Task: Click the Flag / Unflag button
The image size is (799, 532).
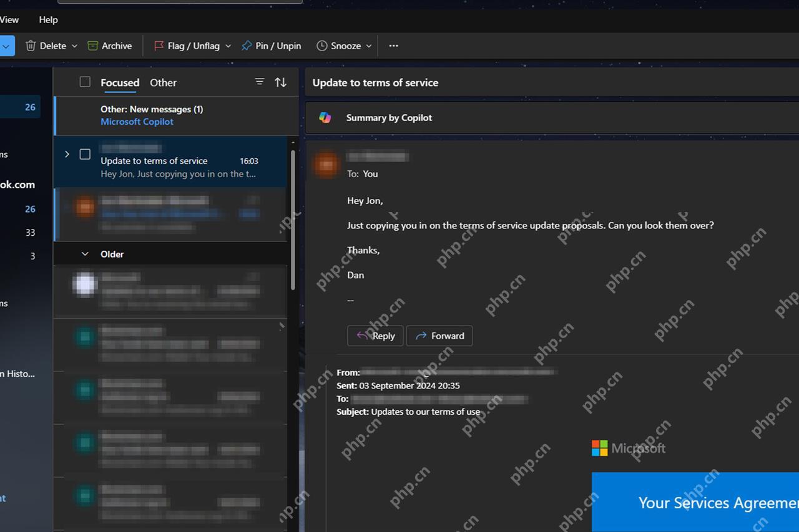Action: [x=187, y=46]
